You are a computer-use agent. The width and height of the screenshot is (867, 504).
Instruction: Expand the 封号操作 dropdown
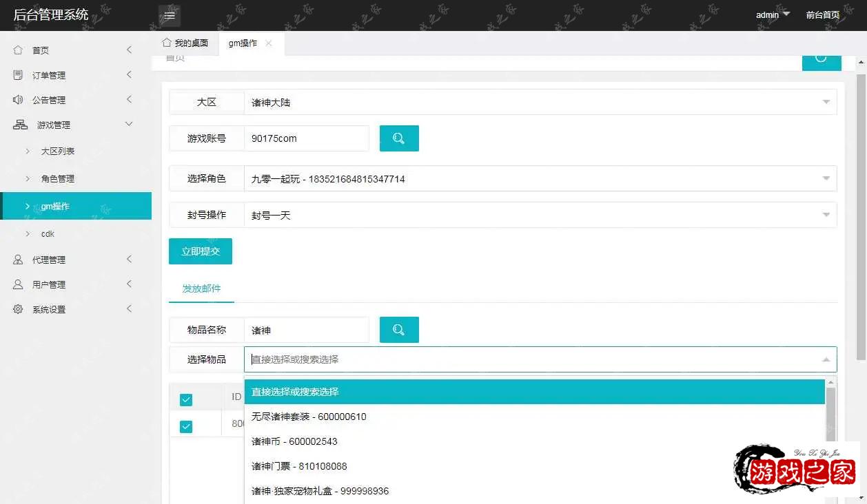tap(540, 215)
